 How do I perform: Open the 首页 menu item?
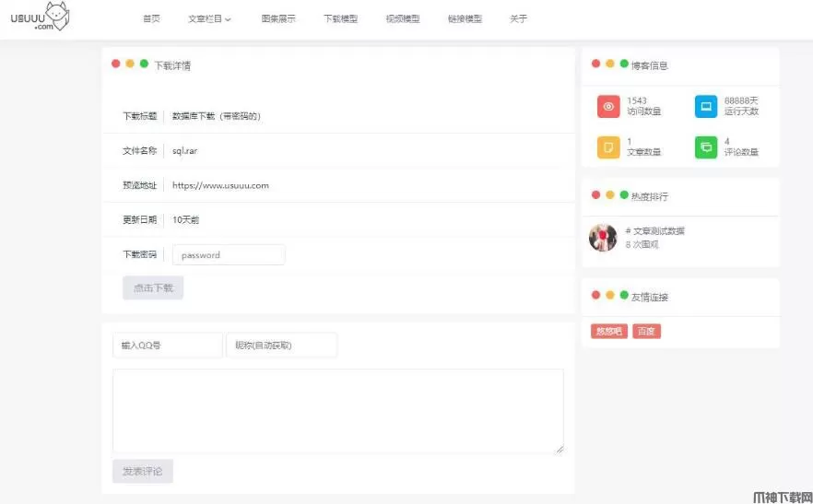coord(151,18)
